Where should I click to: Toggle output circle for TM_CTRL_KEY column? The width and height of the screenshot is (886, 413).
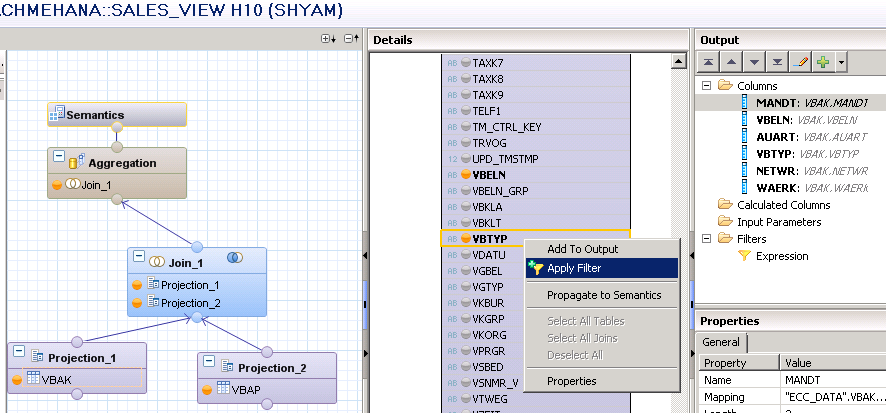coord(466,127)
